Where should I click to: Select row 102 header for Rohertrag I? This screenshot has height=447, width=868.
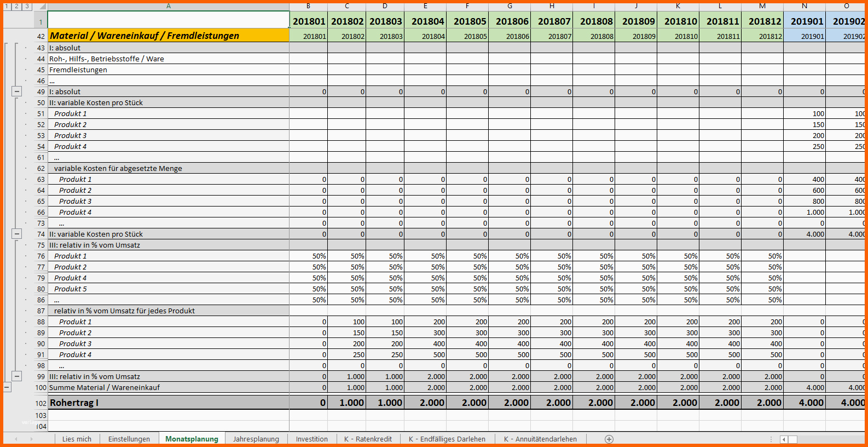tap(40, 403)
